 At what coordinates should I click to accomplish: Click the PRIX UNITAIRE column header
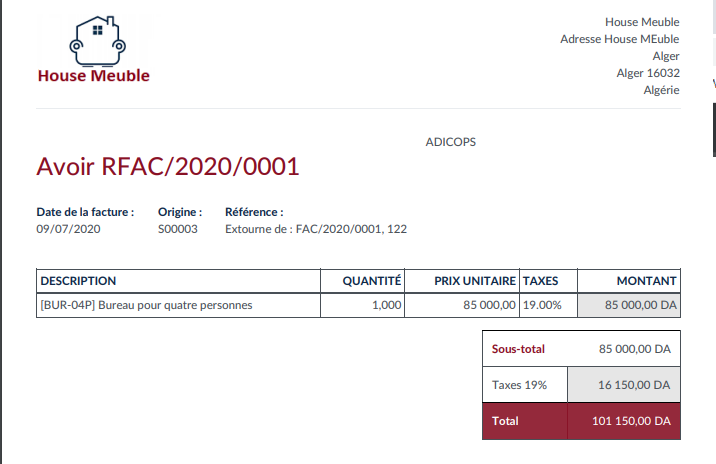[x=475, y=281]
